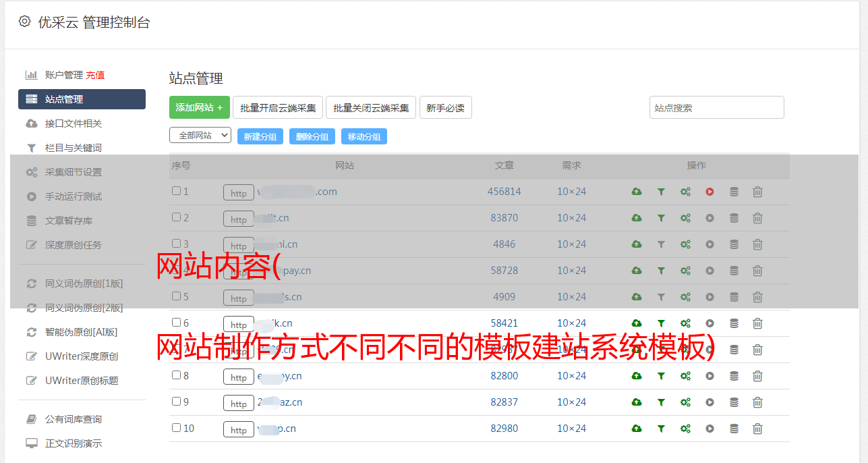Open UWriter深度原创 in the sidebar
The image size is (868, 463).
(82, 356)
